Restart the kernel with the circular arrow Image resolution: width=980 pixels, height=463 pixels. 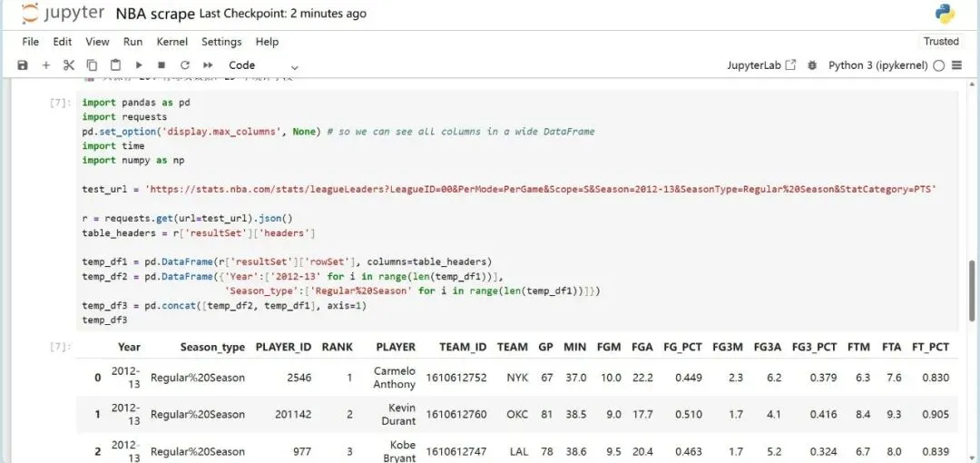click(184, 65)
